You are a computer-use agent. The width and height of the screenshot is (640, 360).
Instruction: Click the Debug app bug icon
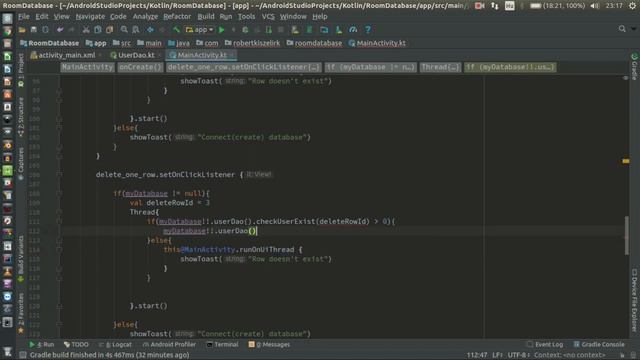coord(245,29)
